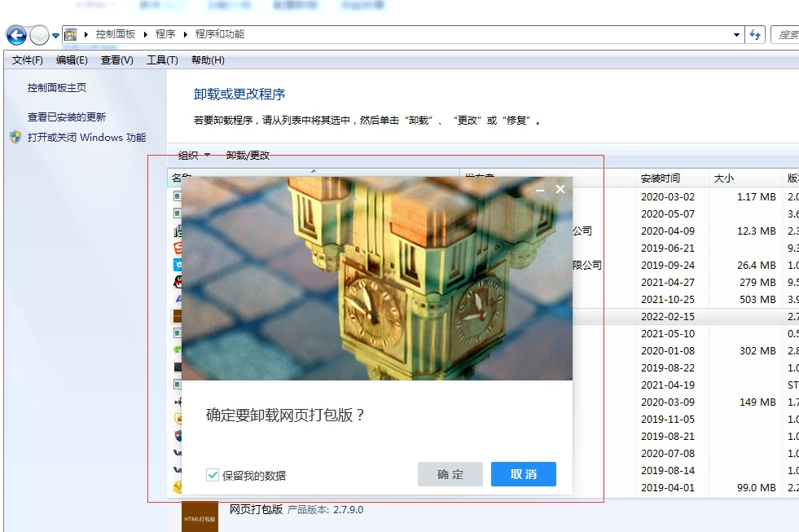The height and width of the screenshot is (532, 799).
Task: Go to 控制面板主页
Action: 57,88
